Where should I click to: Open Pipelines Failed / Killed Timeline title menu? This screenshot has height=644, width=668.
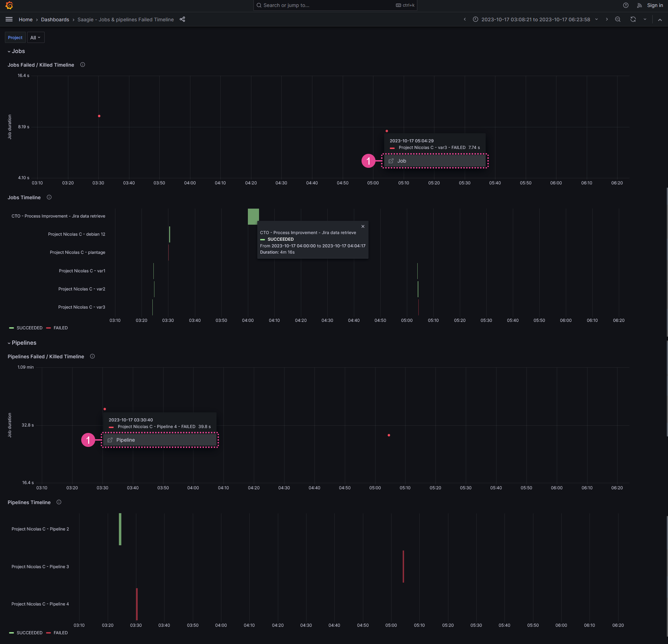click(x=46, y=357)
